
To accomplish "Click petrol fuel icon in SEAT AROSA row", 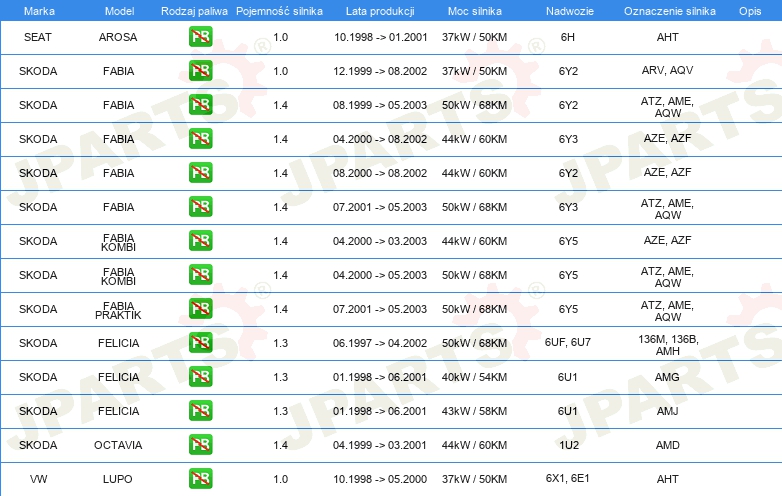I will coord(200,37).
